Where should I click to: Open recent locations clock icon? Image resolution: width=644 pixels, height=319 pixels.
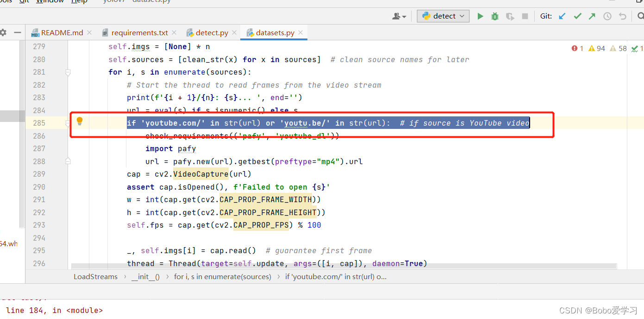607,16
